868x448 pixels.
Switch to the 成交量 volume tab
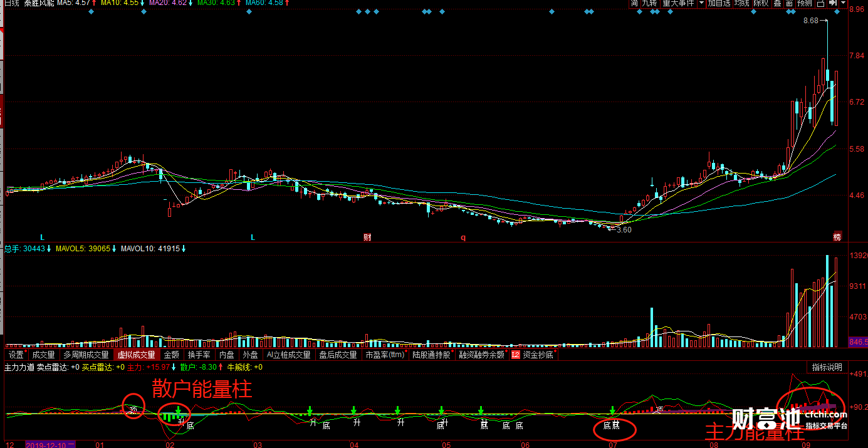pyautogui.click(x=44, y=355)
